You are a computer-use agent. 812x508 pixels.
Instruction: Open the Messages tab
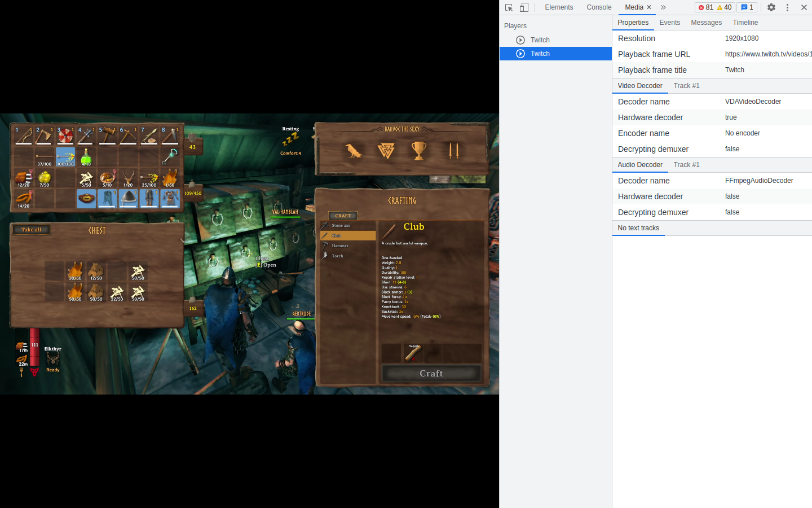[x=707, y=23]
